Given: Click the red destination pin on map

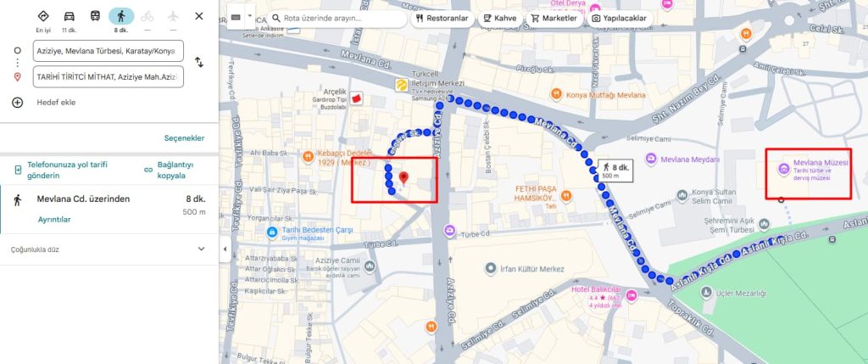Looking at the screenshot, I should [404, 178].
